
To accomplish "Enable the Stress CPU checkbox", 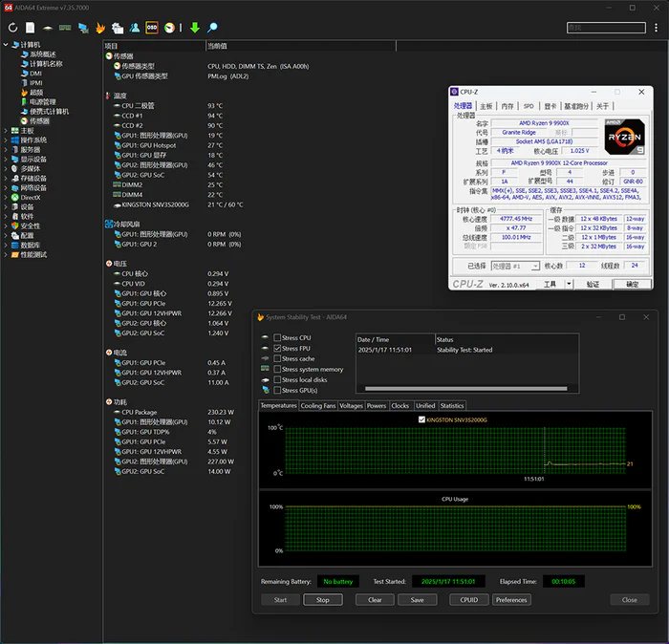I will pos(277,338).
